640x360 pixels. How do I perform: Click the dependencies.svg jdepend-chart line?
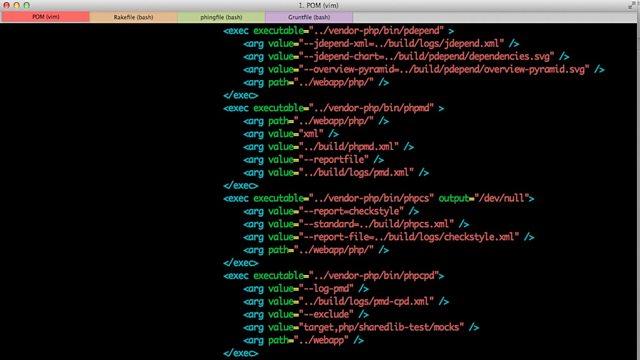pos(406,56)
